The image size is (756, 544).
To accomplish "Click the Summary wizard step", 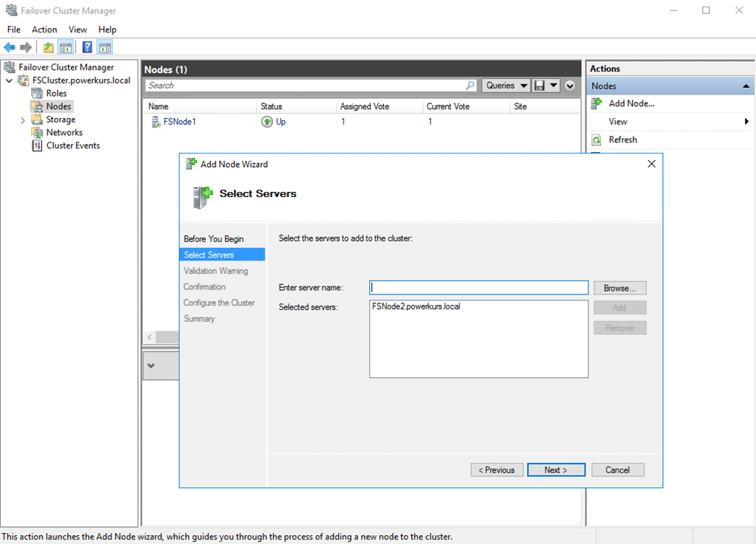I will coord(199,318).
